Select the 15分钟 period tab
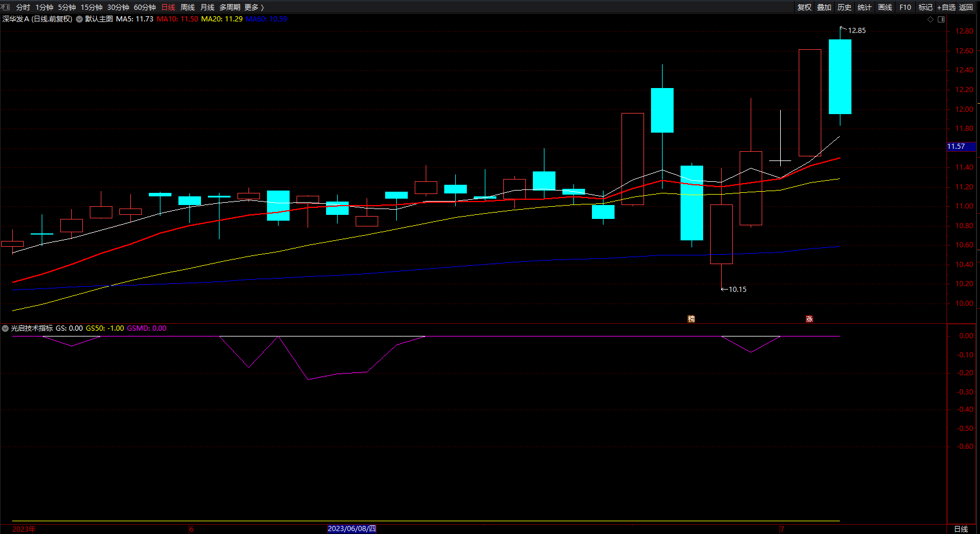 click(92, 8)
